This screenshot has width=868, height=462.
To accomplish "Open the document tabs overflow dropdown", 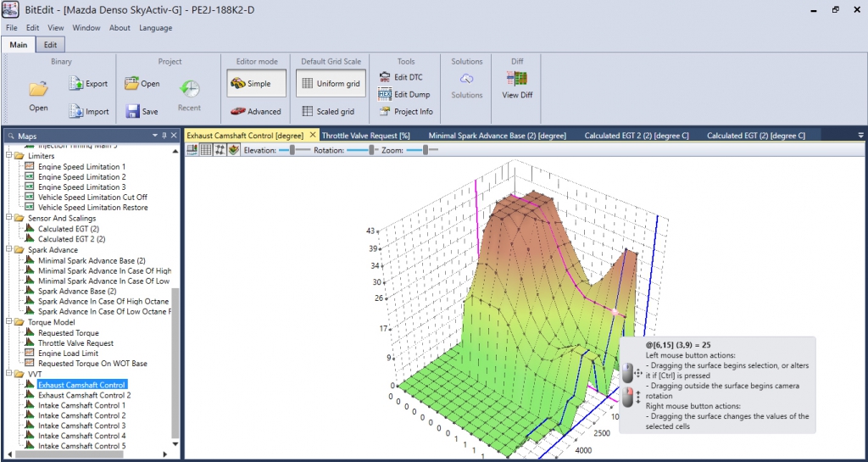I will 861,136.
